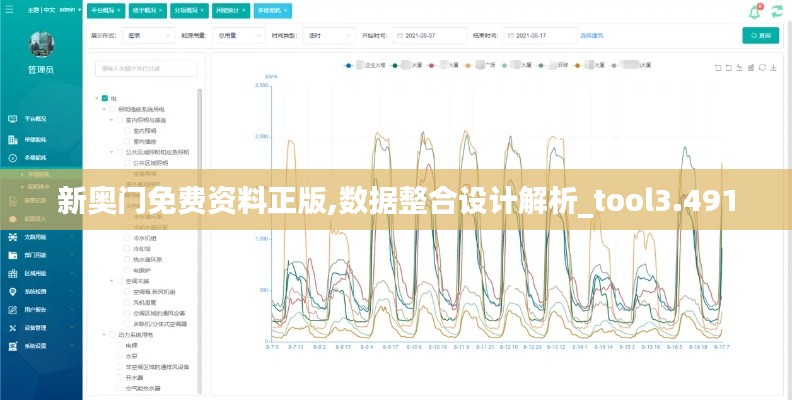Click building icon in sidebar menu

pos(13,139)
